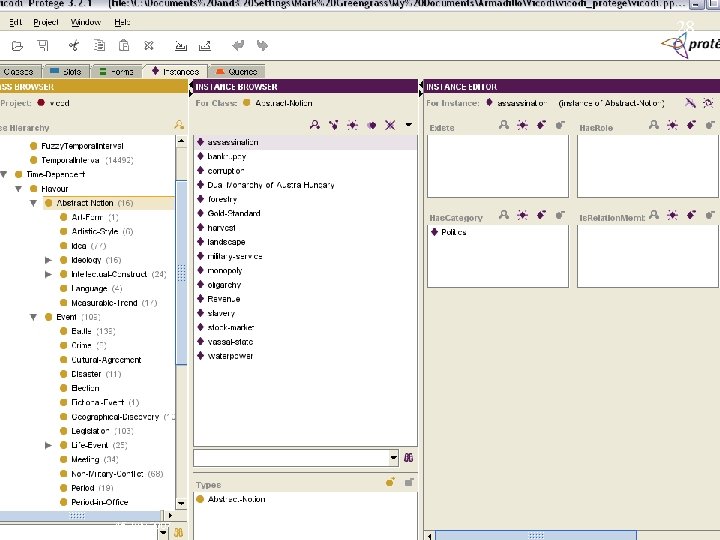
Task: Click the first icon in HasCategory header
Action: [x=505, y=216]
